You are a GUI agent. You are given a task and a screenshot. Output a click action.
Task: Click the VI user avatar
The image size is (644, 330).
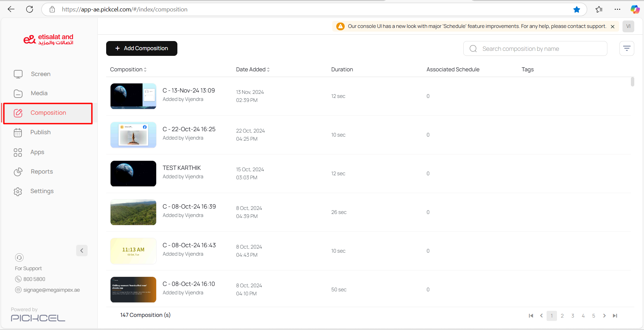[628, 26]
